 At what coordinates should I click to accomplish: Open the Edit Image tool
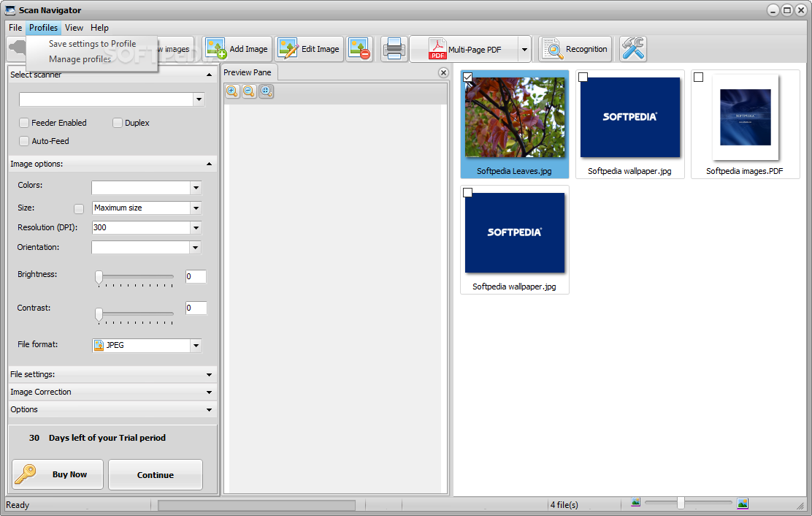(309, 49)
